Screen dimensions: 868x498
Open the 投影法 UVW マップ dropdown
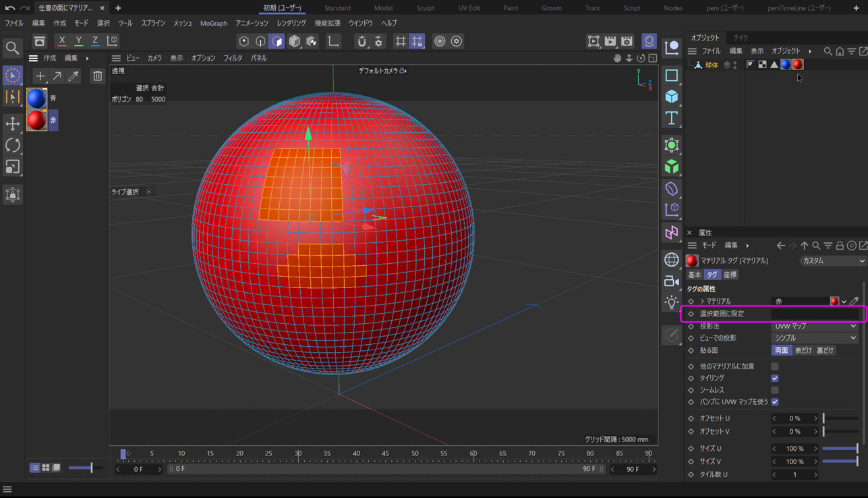coord(815,327)
